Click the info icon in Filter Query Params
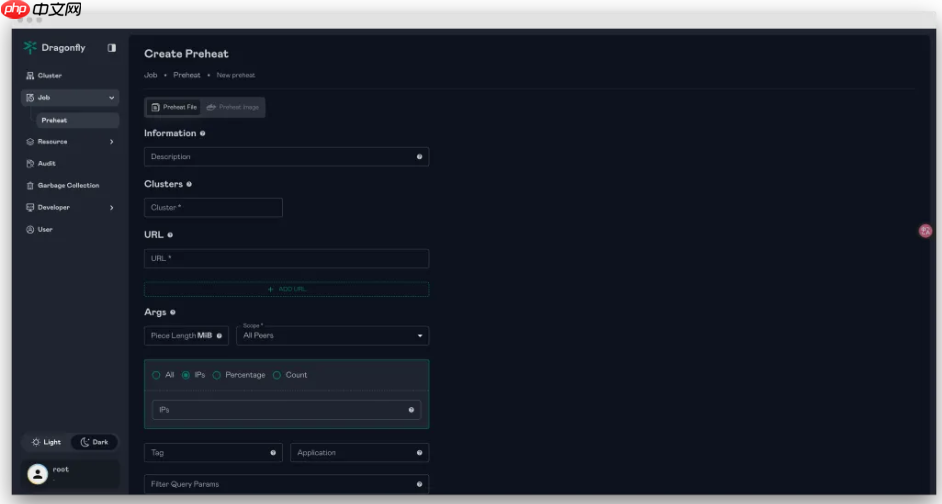This screenshot has height=504, width=942. point(419,484)
